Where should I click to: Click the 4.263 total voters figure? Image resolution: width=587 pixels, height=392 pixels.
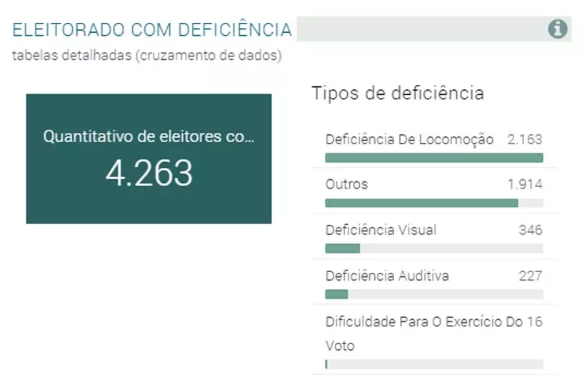click(x=149, y=174)
